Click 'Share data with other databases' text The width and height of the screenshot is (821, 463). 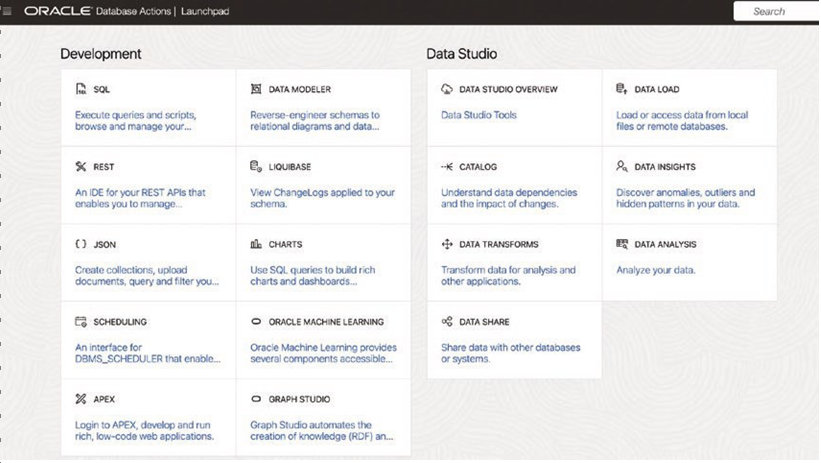tap(511, 353)
